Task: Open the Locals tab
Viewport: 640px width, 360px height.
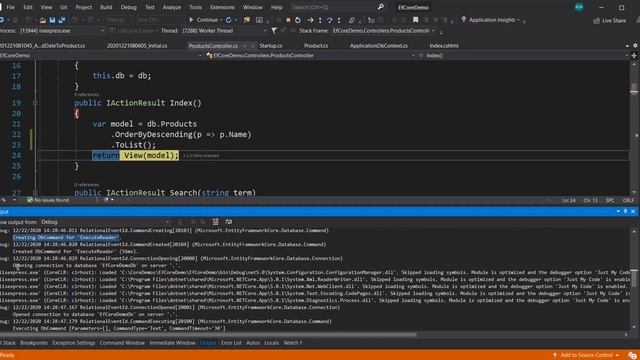Action: click(x=271, y=343)
